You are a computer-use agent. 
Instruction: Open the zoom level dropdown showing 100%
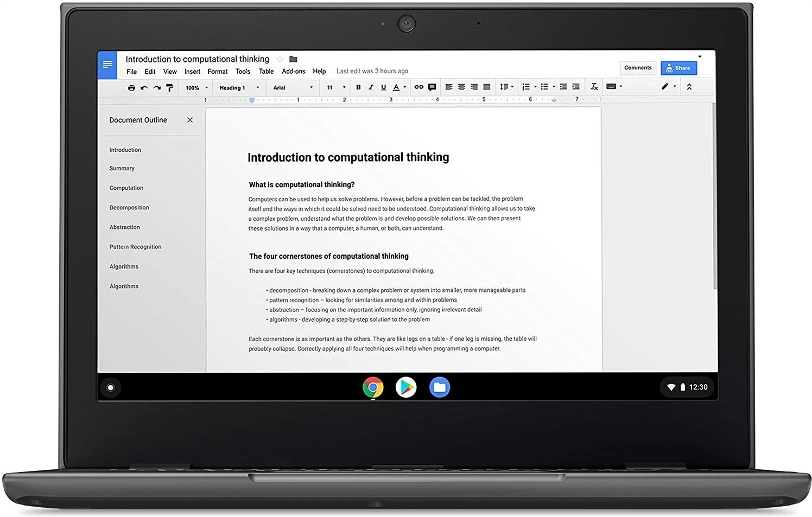click(194, 87)
